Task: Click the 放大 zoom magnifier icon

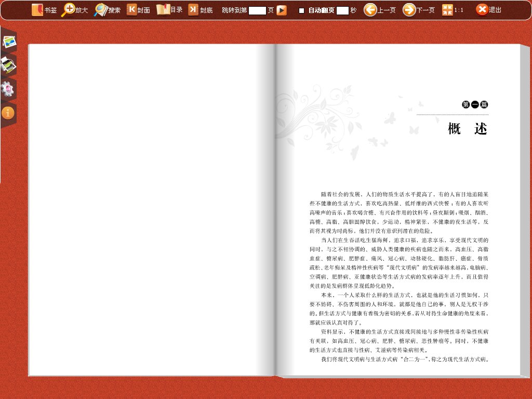Action: (x=68, y=10)
